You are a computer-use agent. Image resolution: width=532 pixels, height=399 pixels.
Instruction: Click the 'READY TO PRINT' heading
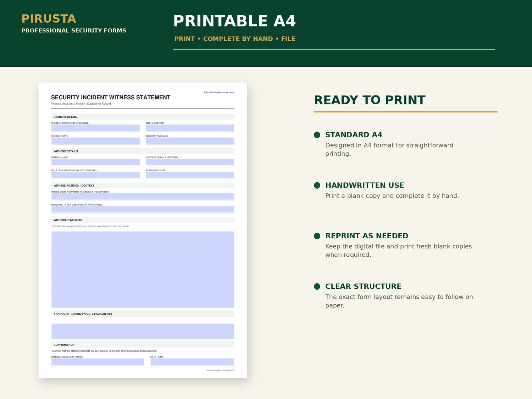370,100
